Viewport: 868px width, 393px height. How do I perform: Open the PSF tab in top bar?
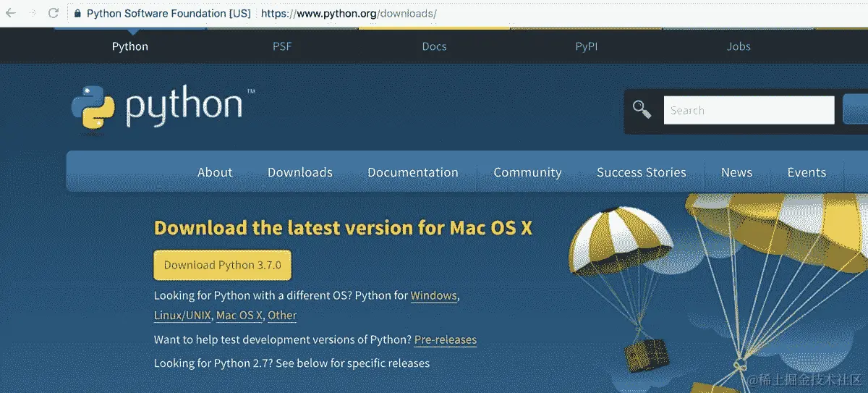pyautogui.click(x=282, y=46)
